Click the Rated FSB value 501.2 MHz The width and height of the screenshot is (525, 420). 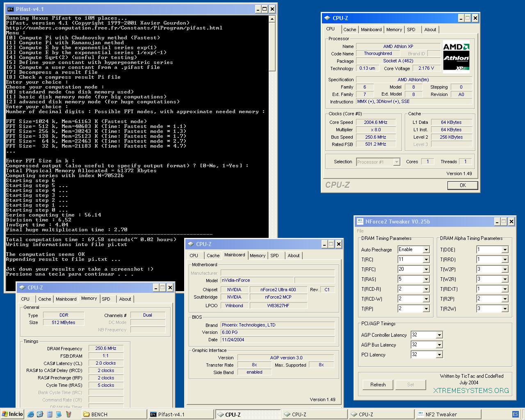pos(375,144)
